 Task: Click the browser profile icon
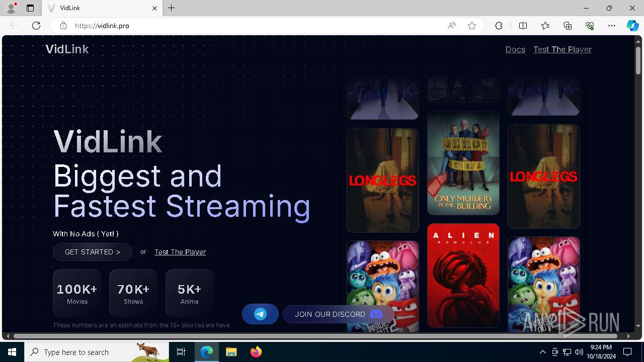point(11,8)
